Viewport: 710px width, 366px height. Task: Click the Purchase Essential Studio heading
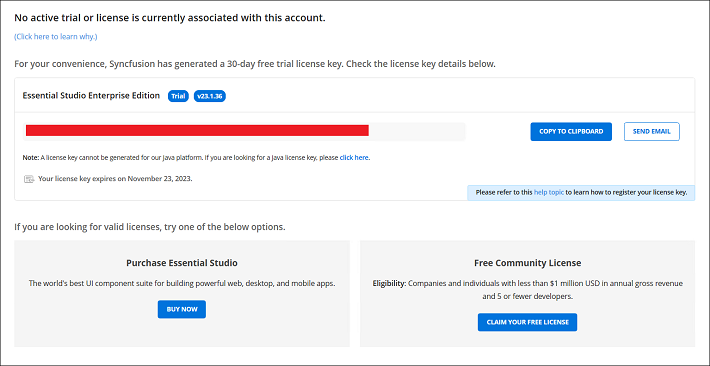182,263
